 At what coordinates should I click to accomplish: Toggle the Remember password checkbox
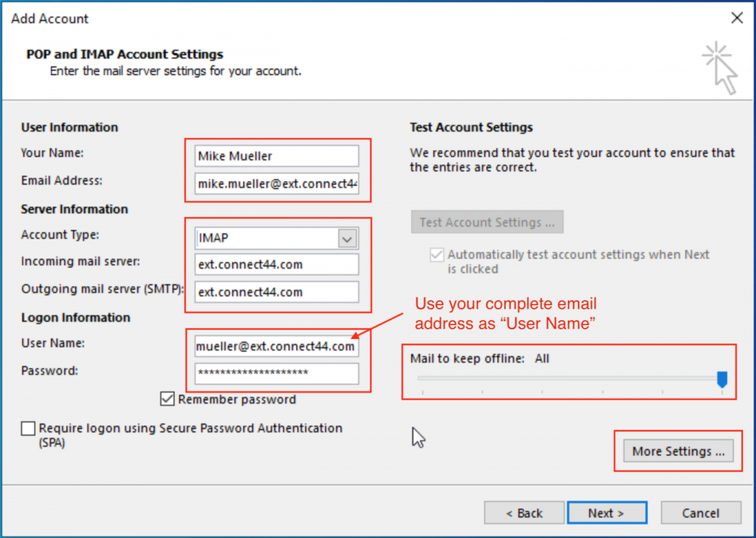tap(167, 399)
